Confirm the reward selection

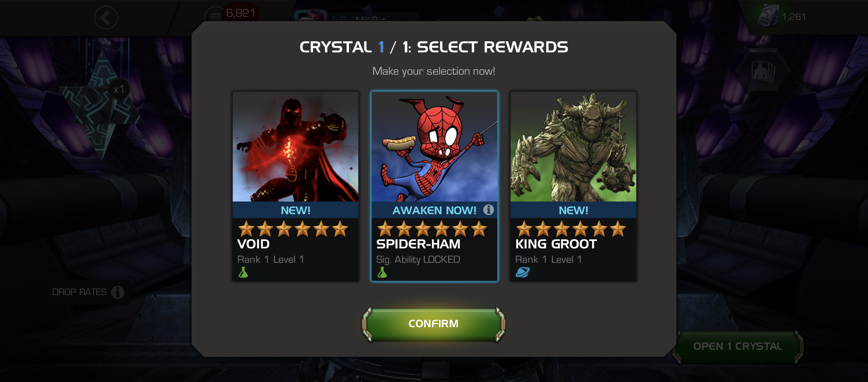point(434,324)
